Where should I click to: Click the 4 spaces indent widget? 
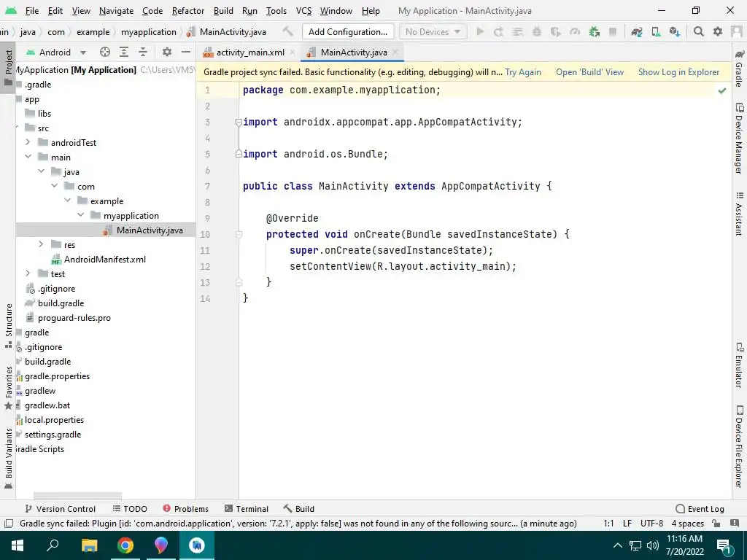coord(687,524)
